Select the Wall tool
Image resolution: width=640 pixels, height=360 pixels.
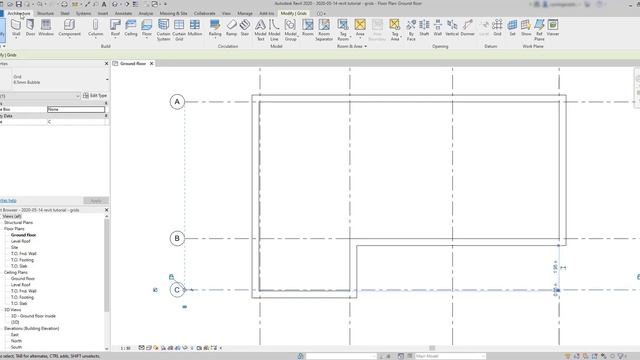[x=16, y=28]
